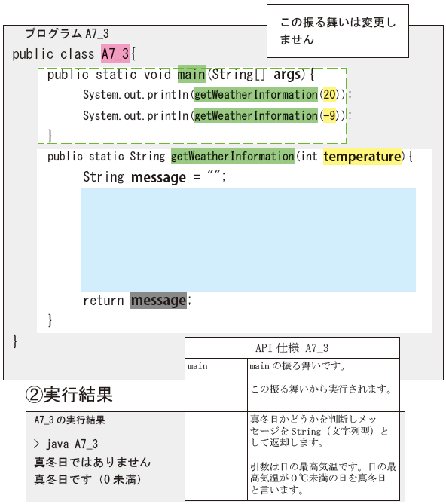
Task: Click getWeatherInformation in the method declaration
Action: [233, 157]
